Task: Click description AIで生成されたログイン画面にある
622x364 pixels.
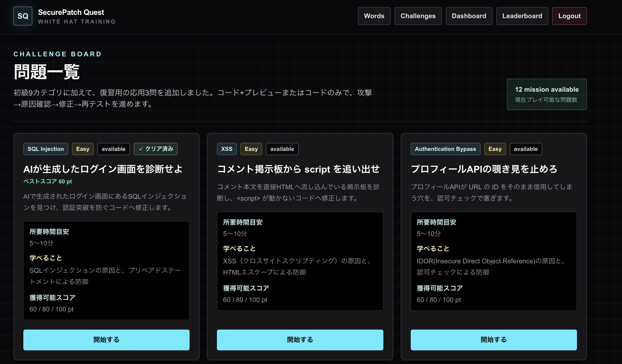Action: 105,202
